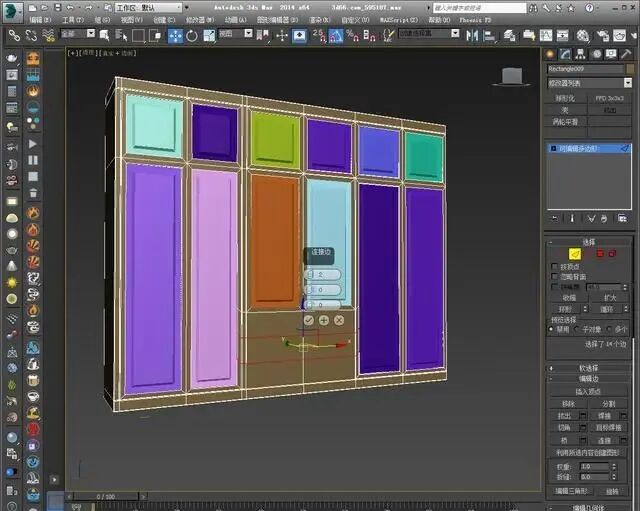Toggle Window/Crossing selection mode icon
640x511 pixels.
click(155, 36)
